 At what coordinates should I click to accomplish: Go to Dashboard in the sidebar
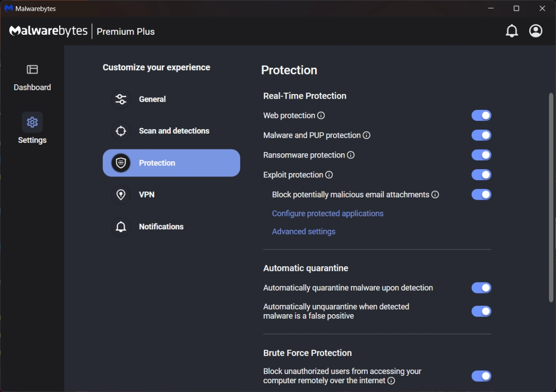(x=32, y=77)
